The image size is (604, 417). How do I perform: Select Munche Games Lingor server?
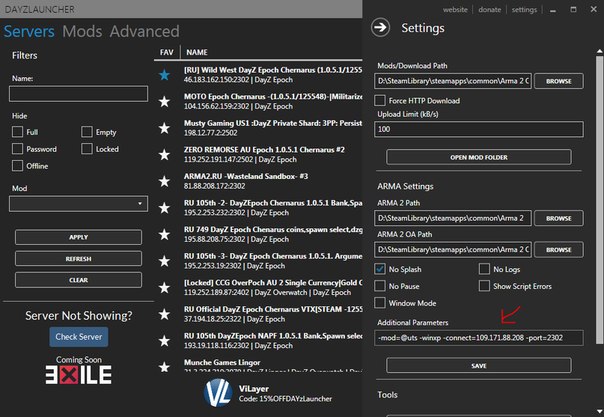point(258,366)
